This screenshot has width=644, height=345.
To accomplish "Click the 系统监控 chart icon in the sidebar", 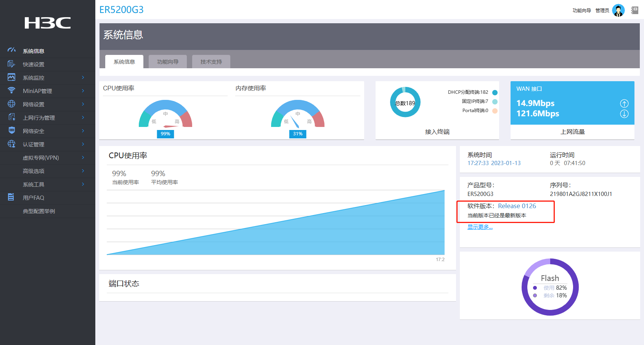I will (11, 77).
